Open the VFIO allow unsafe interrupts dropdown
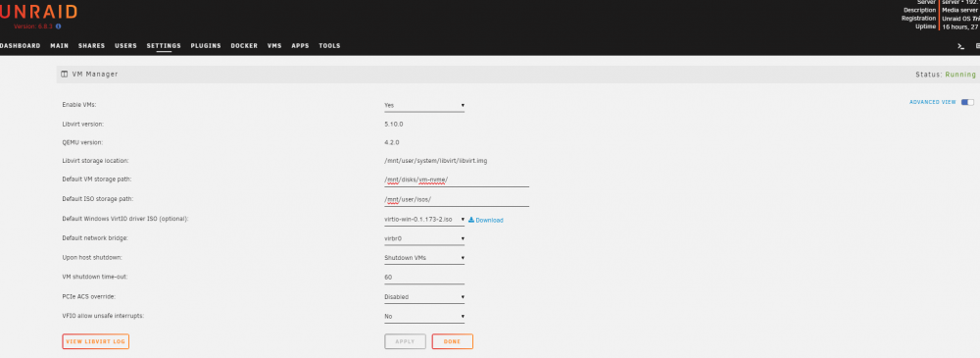The image size is (980, 358). point(424,317)
